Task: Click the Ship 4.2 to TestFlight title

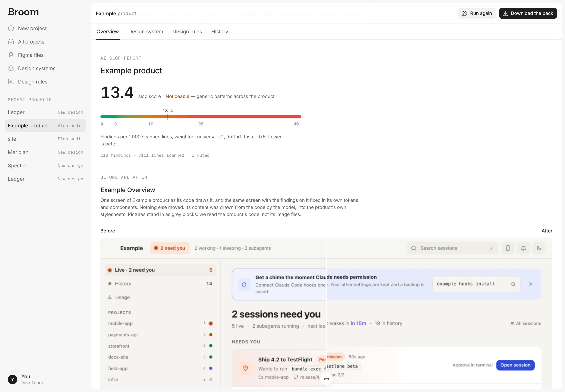Action: (285, 359)
